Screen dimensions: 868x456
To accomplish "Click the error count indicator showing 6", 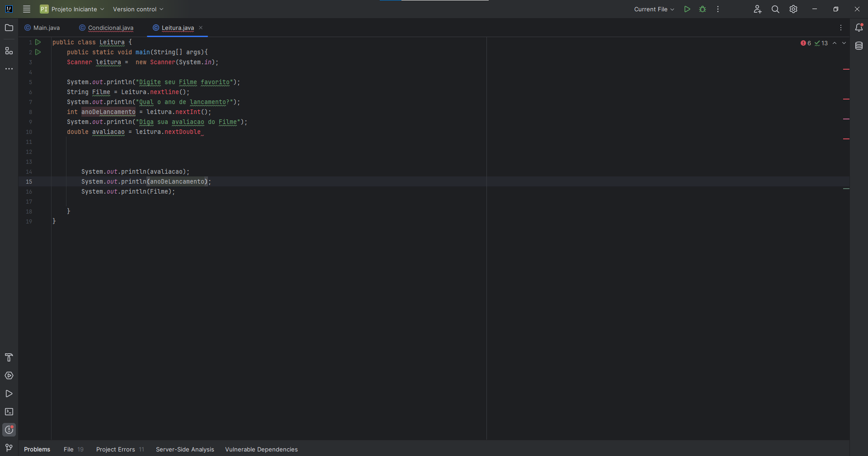I will [806, 43].
